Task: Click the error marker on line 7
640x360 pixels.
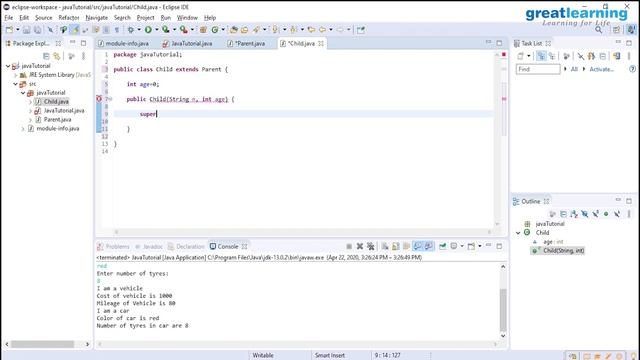Action: [99, 99]
